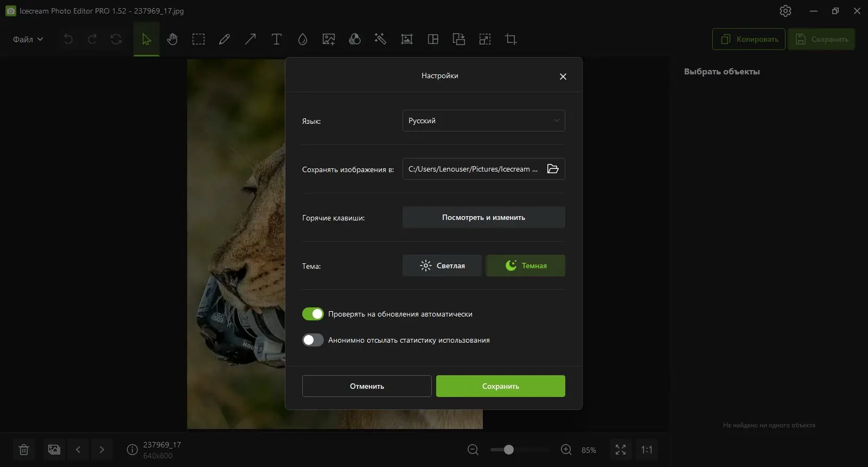Click the redo arrow icon
Viewport: 868px width, 467px height.
point(92,39)
